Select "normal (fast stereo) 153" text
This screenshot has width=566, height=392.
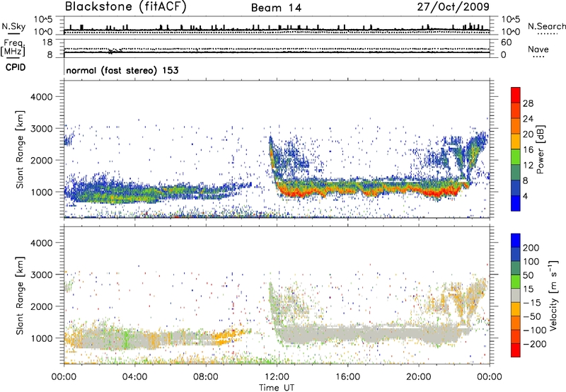pyautogui.click(x=122, y=70)
